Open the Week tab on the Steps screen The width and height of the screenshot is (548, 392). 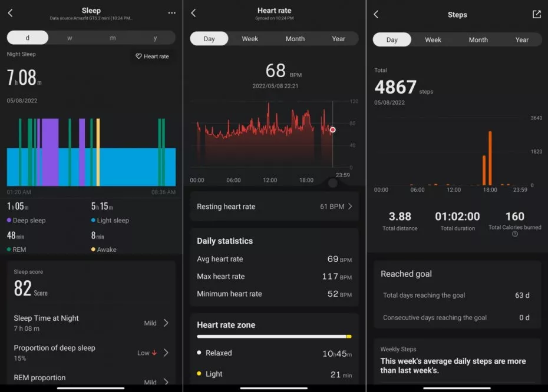pyautogui.click(x=433, y=39)
